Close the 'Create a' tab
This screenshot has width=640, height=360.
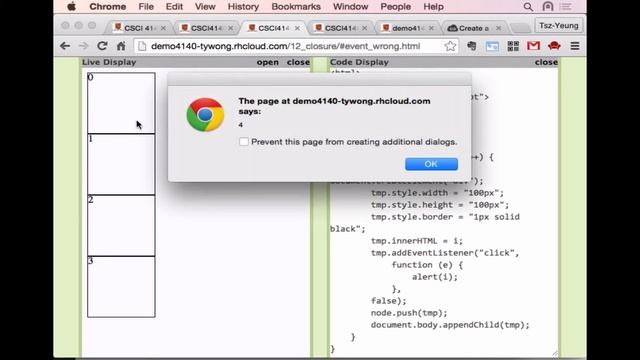pos(498,28)
